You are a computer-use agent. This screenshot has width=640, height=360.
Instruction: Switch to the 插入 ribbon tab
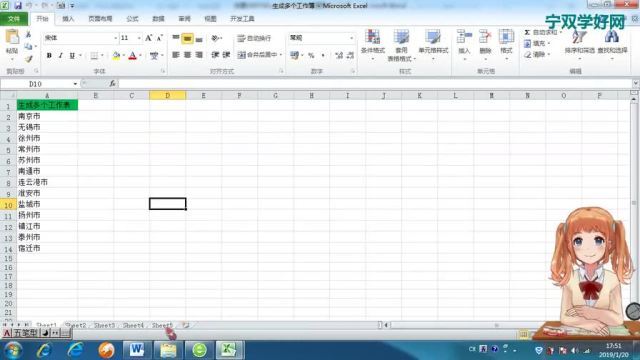(68, 19)
